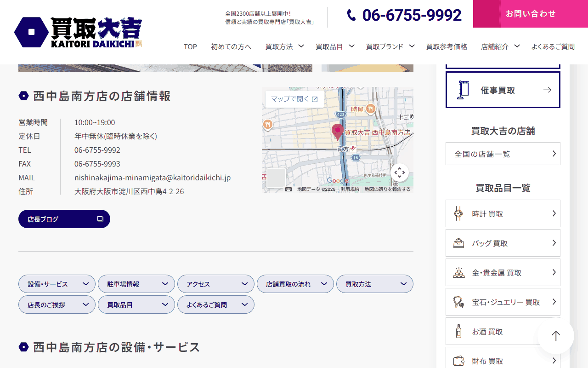Screen dimensions: 588x368
Task: Expand the 店長のご挨拶 anchor pill
Action: point(57,305)
